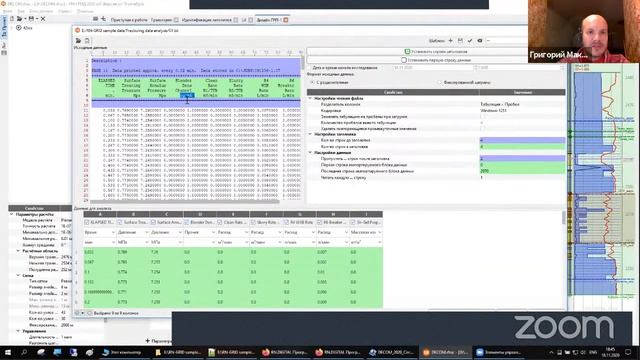Click the grid icon left of the workflow tabs
Viewport: 640px width, 360px height.
pos(95,19)
